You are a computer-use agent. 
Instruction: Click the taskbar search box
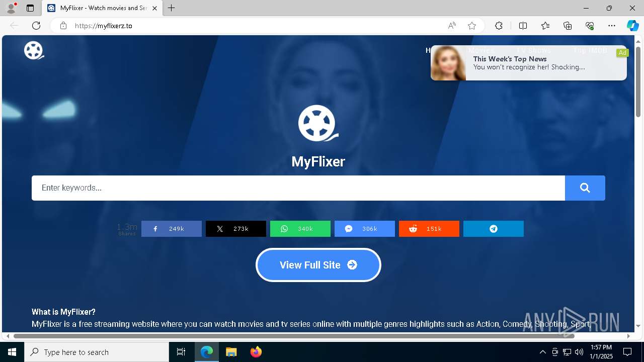[97, 352]
